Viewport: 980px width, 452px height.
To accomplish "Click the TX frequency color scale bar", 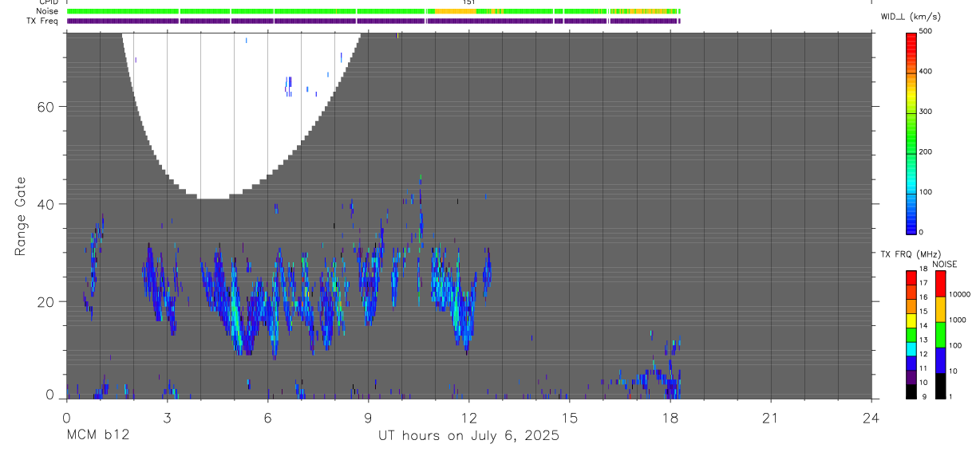I will pos(911,335).
